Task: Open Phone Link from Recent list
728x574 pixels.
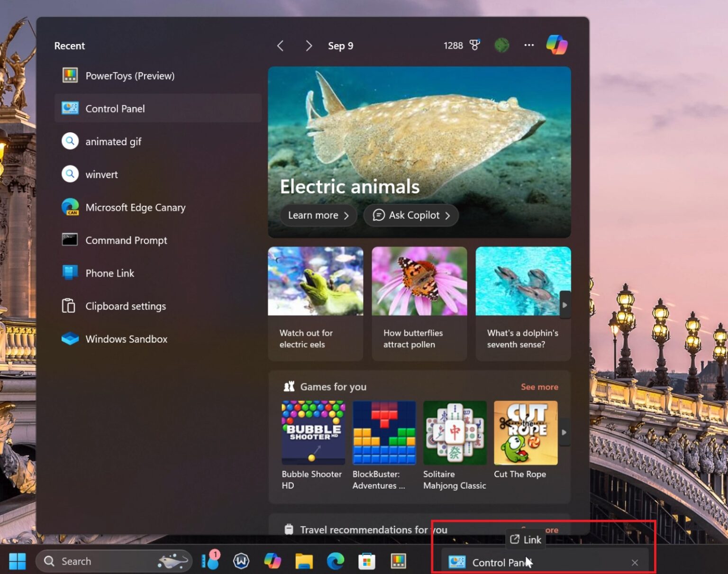Action: (109, 273)
